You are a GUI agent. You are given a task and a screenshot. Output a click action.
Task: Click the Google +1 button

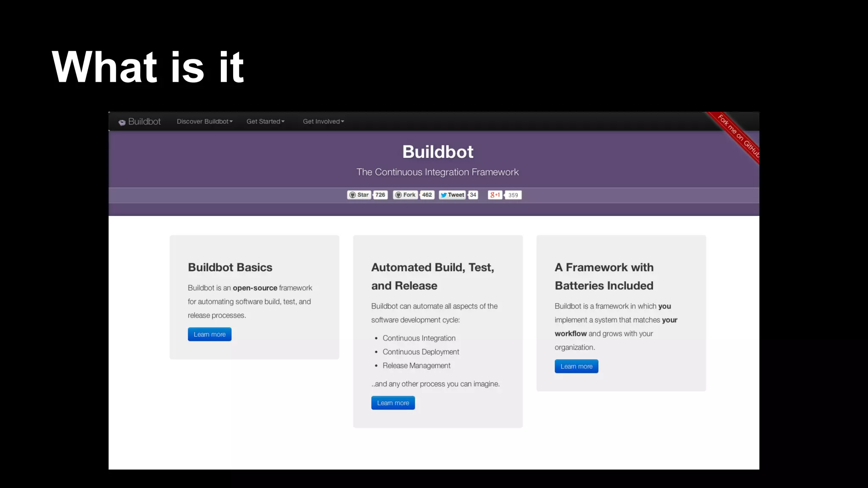point(495,195)
